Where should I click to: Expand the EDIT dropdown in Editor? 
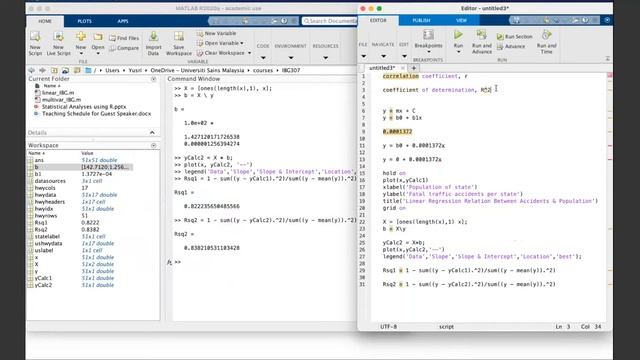coord(404,56)
